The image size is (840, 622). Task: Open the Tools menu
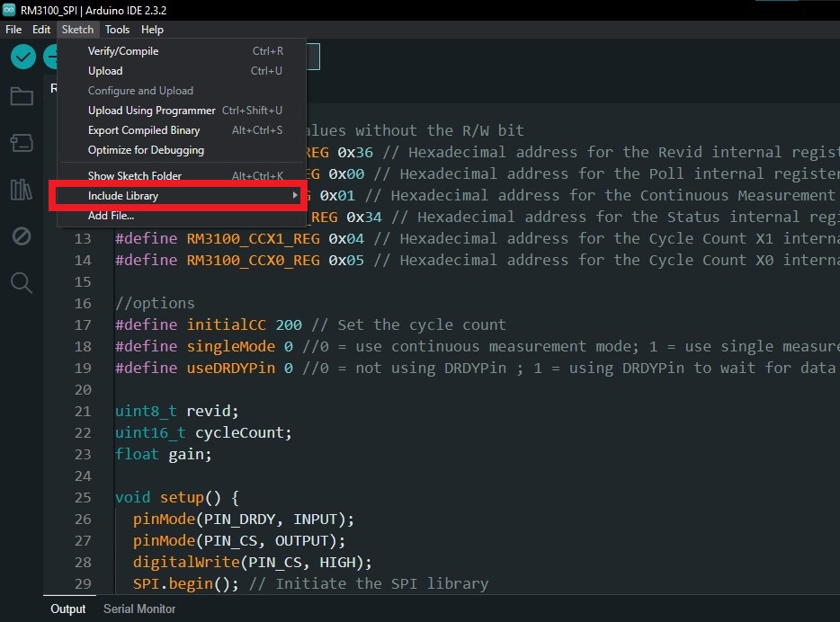pyautogui.click(x=117, y=30)
